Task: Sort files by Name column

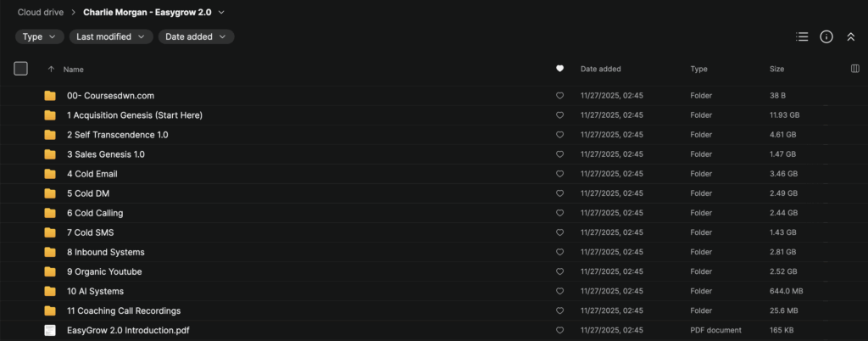Action: 74,69
